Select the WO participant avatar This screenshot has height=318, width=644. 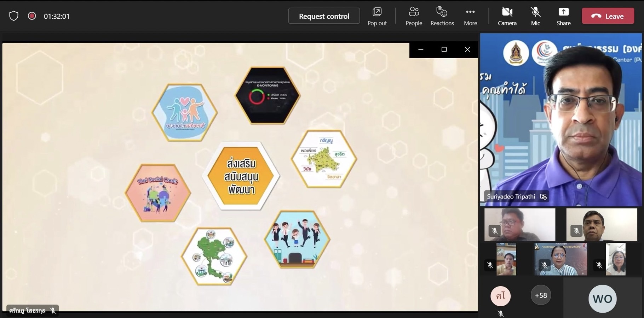[x=602, y=299]
